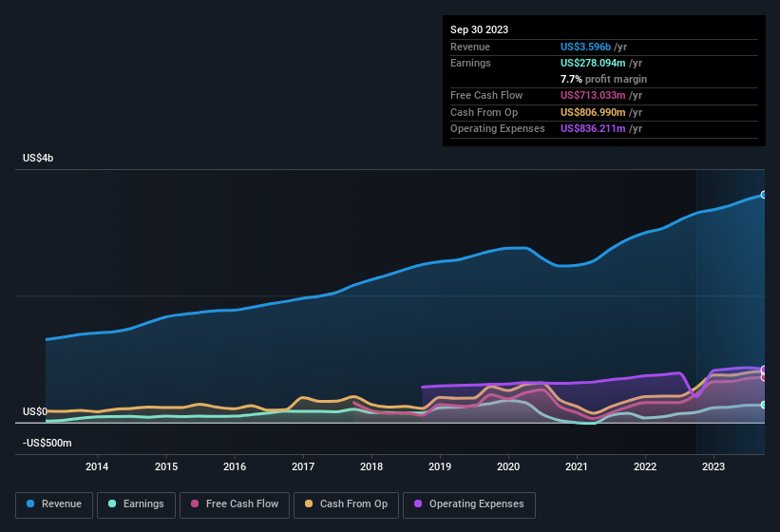Image resolution: width=780 pixels, height=532 pixels.
Task: Click the Sep 30 2023 tooltip date heading
Action: pos(480,29)
